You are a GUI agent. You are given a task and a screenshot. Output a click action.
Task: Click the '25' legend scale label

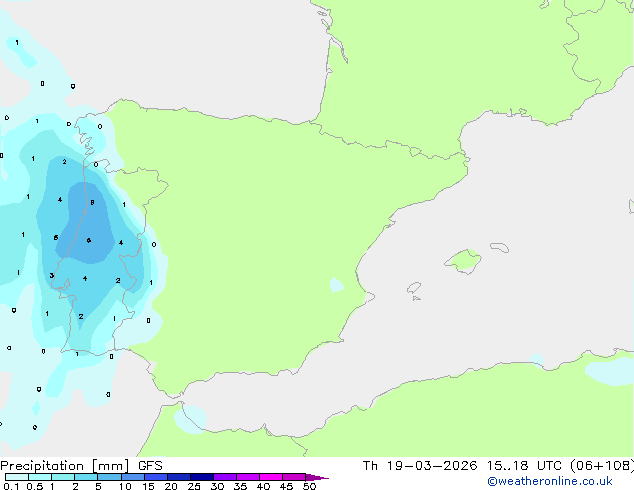point(194,486)
